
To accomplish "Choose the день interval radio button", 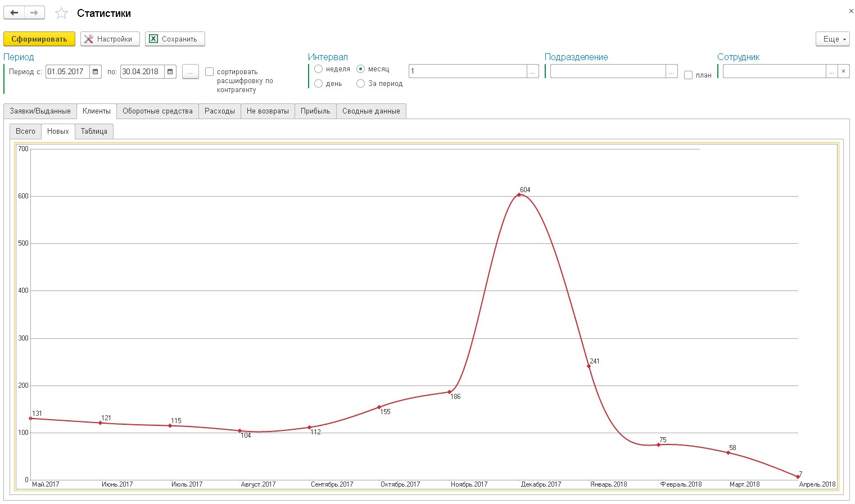I will pos(319,84).
